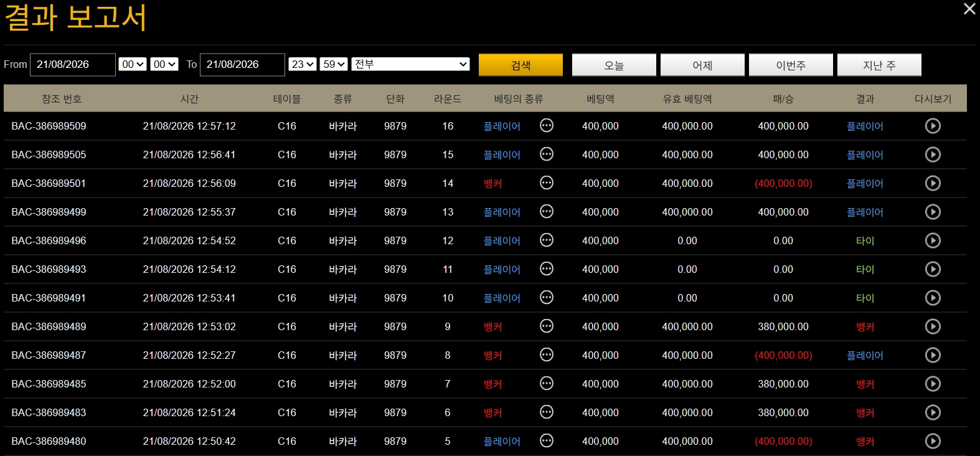Click the 플레이어 result in round 8

tap(865, 355)
